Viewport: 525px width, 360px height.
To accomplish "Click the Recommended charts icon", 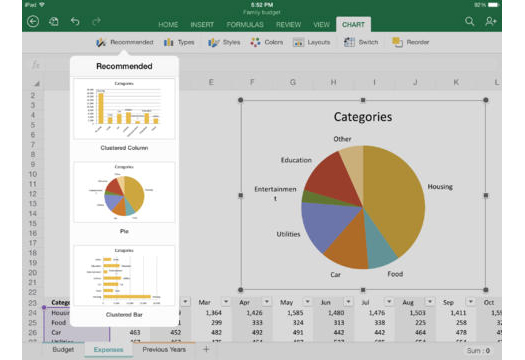I will click(x=100, y=43).
